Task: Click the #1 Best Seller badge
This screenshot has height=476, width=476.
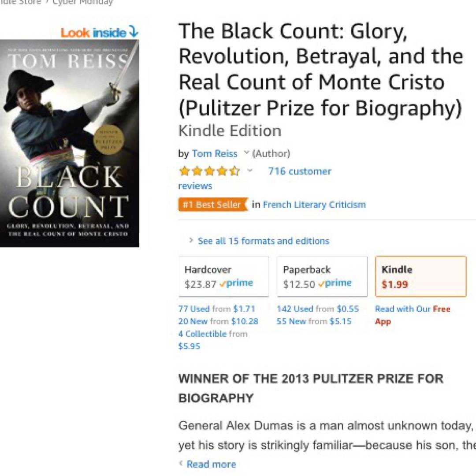Action: pyautogui.click(x=213, y=205)
